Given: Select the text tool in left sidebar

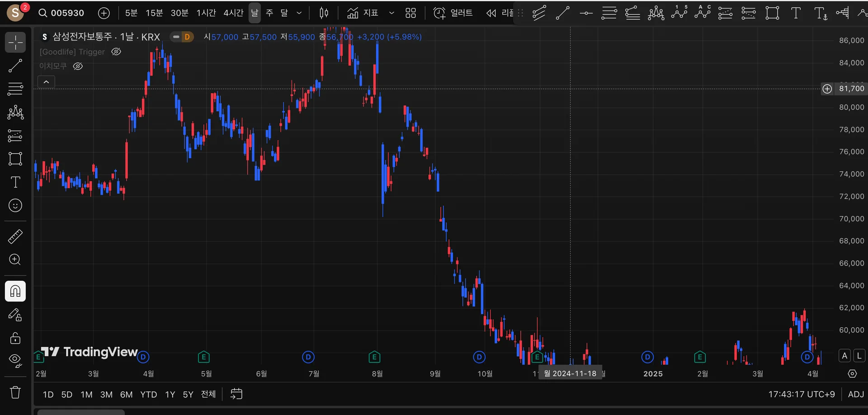Looking at the screenshot, I should point(15,182).
